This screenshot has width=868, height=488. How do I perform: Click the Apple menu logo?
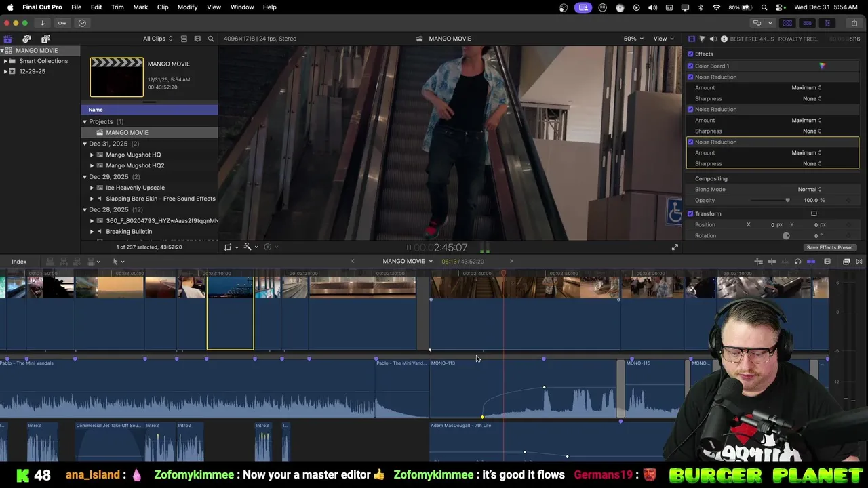(x=10, y=7)
